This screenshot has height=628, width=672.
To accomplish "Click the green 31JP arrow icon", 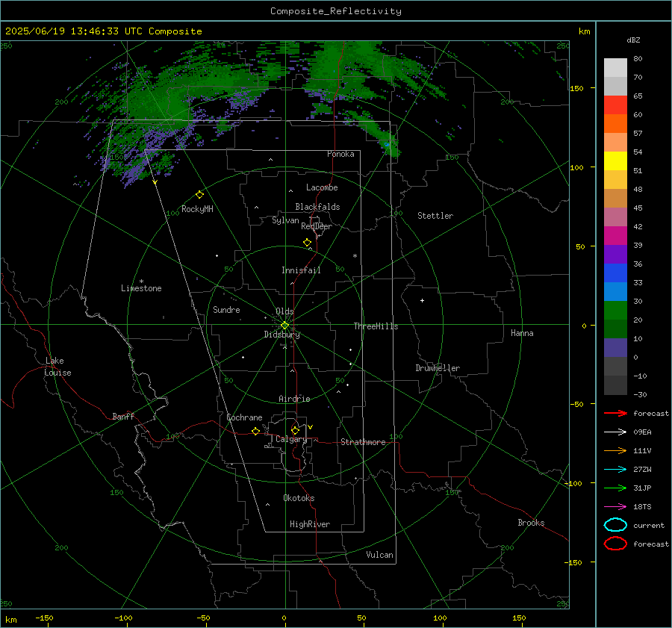I will click(x=615, y=488).
